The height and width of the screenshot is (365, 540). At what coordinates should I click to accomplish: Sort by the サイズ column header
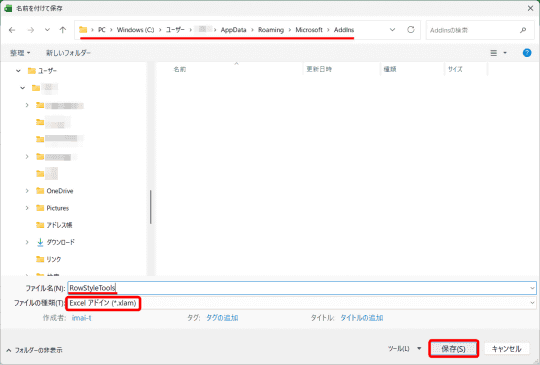pyautogui.click(x=455, y=69)
